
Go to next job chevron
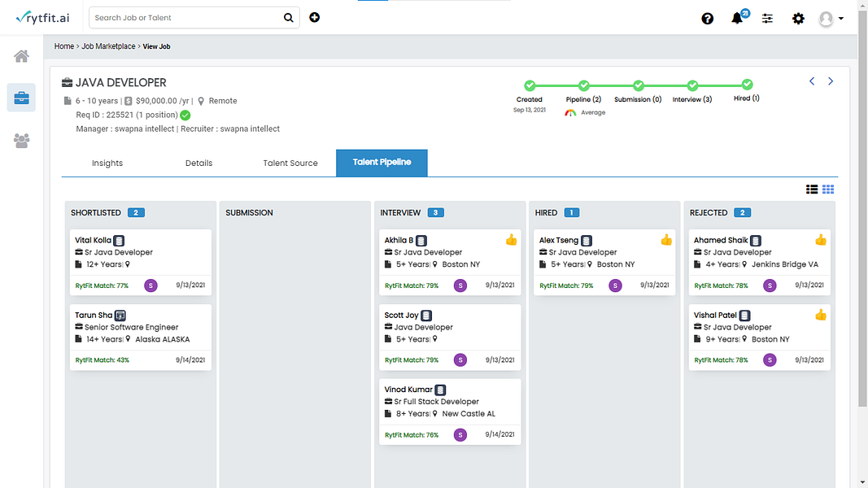point(831,81)
